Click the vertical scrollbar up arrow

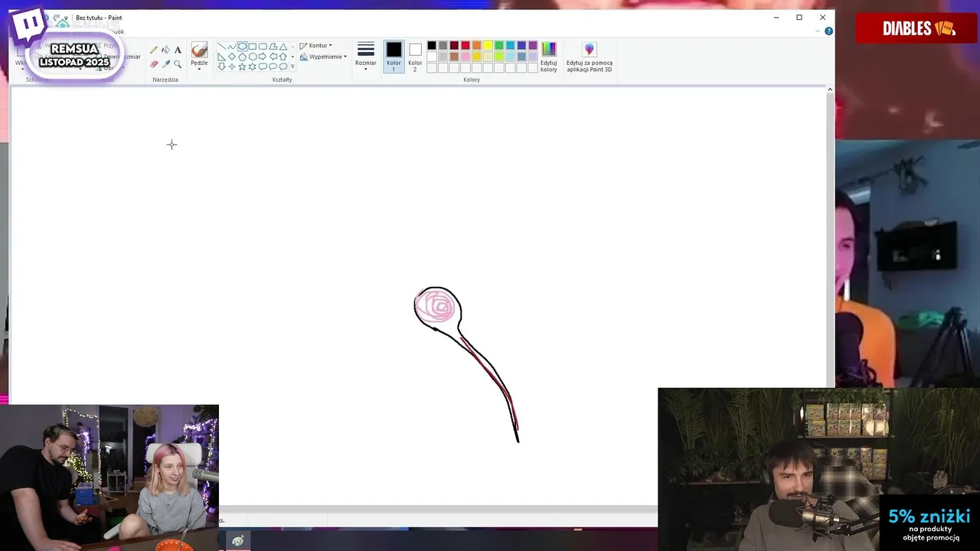click(830, 90)
